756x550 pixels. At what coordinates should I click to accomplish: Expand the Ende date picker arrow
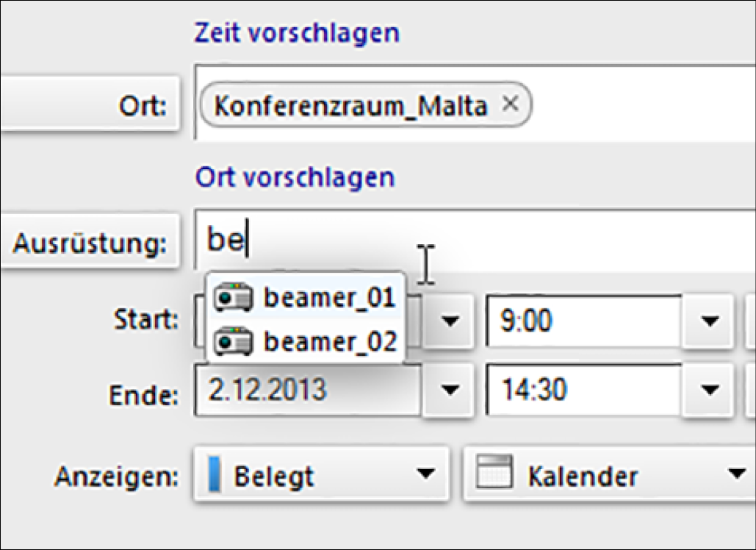tap(451, 390)
